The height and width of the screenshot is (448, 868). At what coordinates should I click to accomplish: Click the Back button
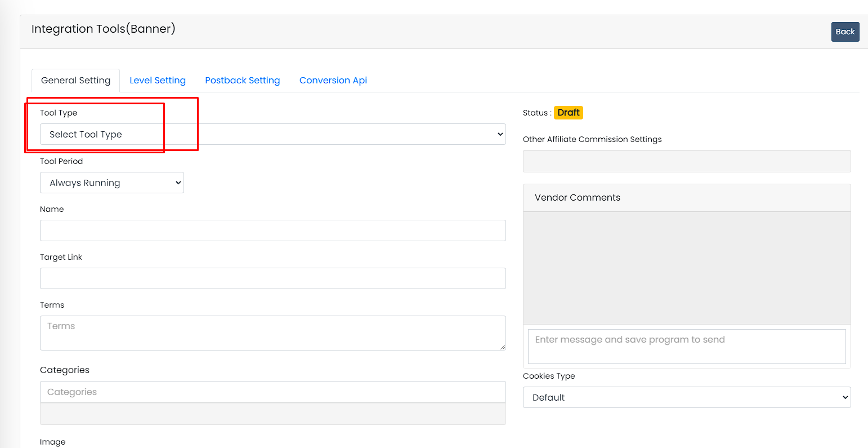(x=845, y=32)
